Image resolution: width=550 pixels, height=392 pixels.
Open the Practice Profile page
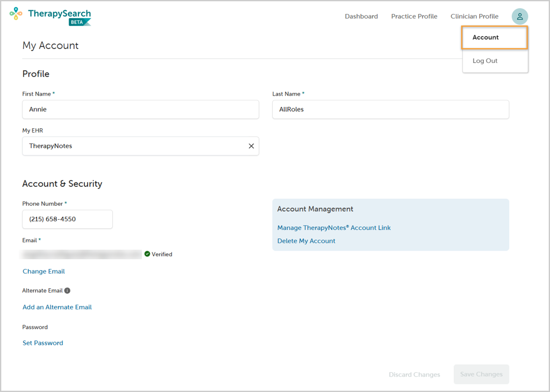(414, 17)
